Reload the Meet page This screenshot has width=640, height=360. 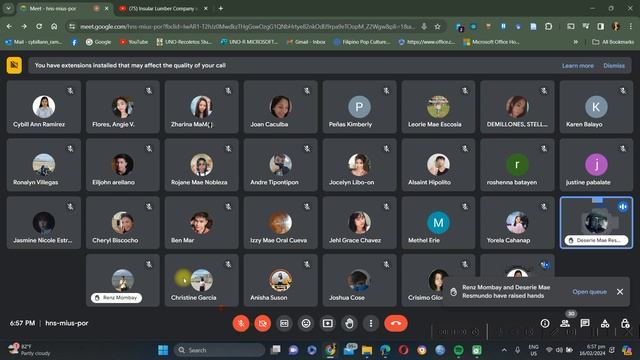pyautogui.click(x=39, y=27)
